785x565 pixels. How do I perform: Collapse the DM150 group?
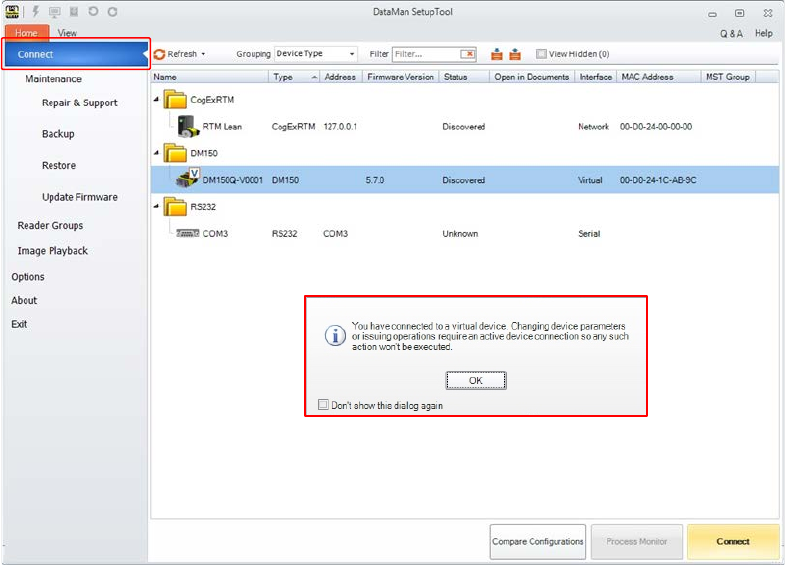click(156, 153)
